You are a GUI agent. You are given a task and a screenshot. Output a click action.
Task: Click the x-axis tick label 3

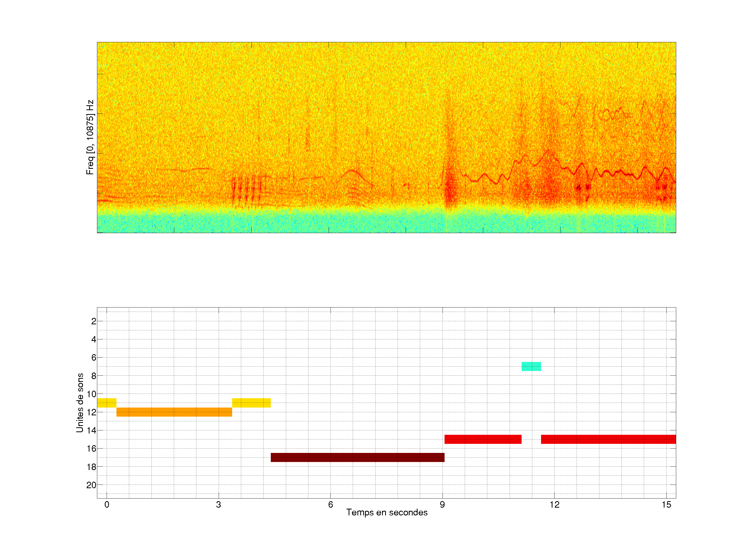click(x=218, y=505)
